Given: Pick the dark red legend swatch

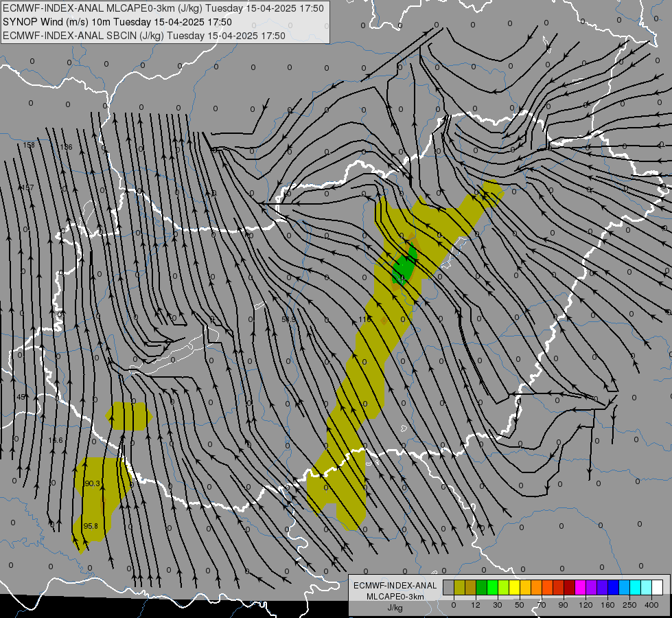Looking at the screenshot, I should pos(570,588).
